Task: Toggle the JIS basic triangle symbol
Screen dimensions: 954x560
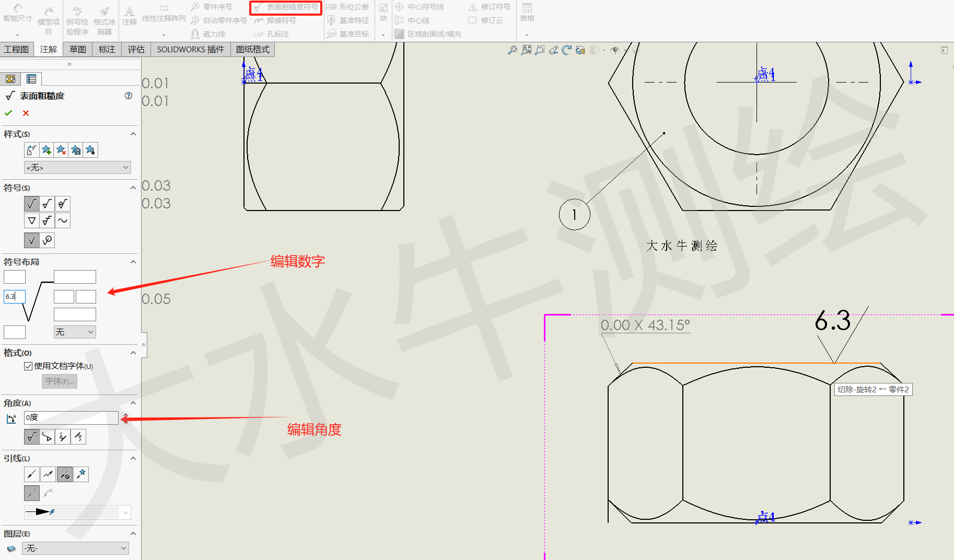Action: pos(32,220)
